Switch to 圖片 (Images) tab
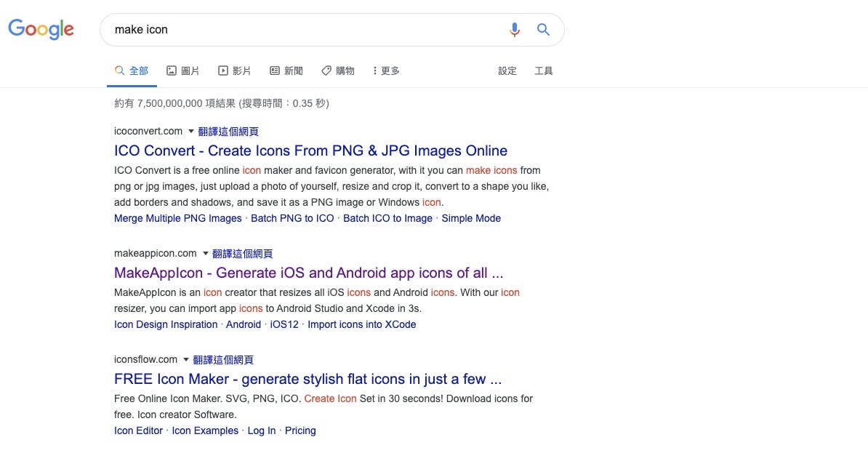This screenshot has width=868, height=453. click(x=182, y=71)
